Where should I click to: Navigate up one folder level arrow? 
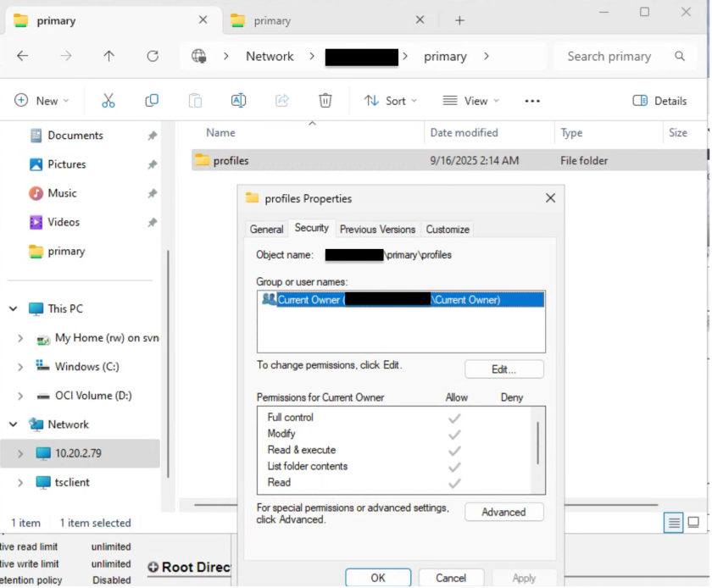tap(108, 57)
